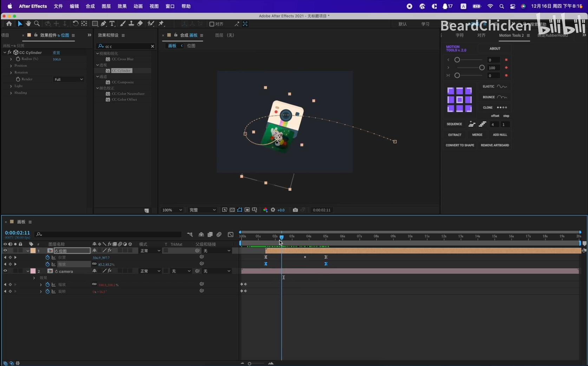Expand the Light property group
Image resolution: width=588 pixels, height=366 pixels.
point(11,86)
